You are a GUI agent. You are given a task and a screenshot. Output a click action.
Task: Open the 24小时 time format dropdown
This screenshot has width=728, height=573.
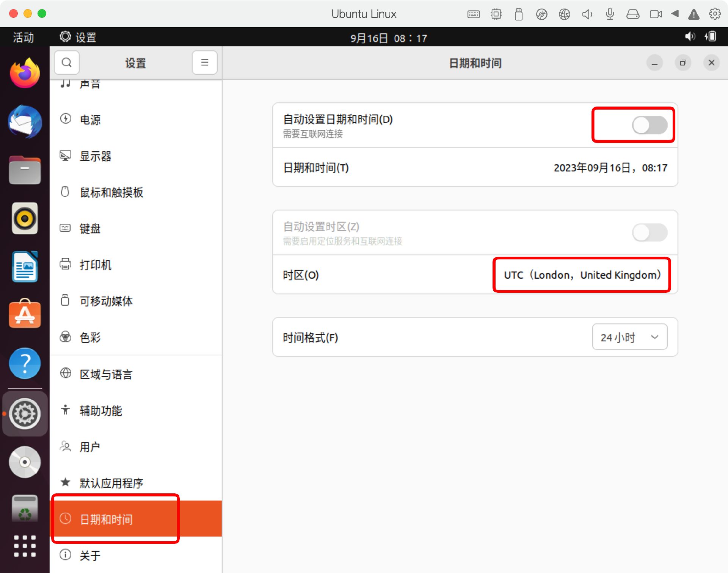[629, 337]
